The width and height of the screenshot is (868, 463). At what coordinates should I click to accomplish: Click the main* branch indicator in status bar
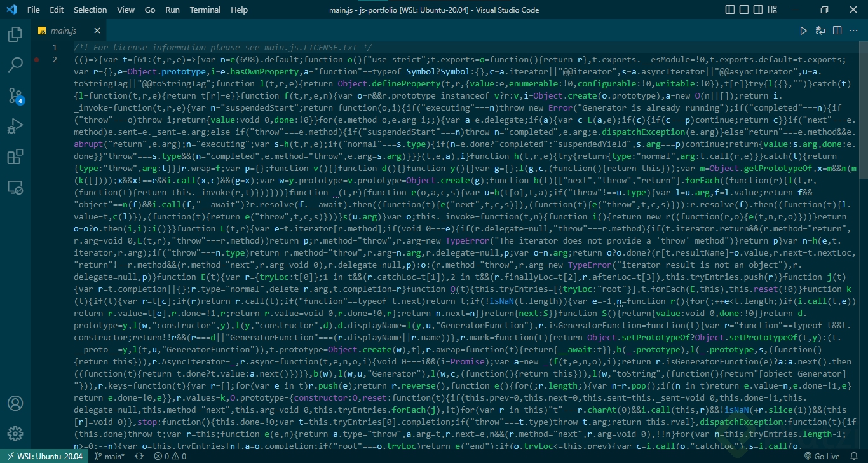click(109, 456)
